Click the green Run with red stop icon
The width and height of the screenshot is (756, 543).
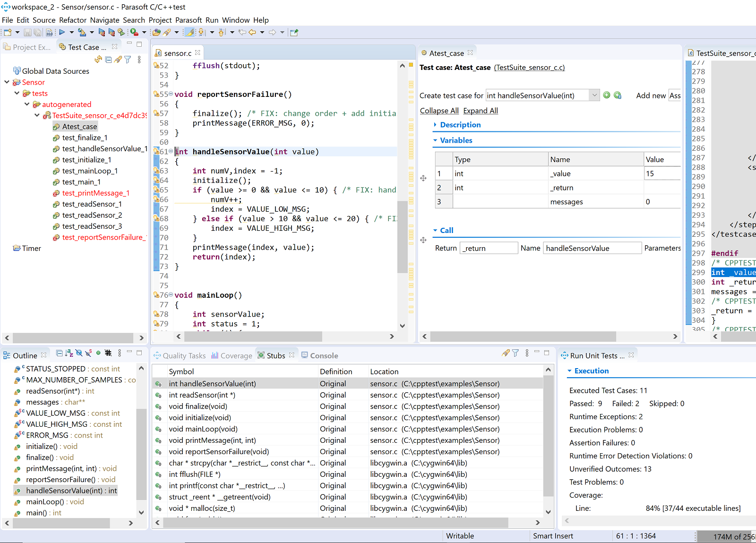pos(135,33)
